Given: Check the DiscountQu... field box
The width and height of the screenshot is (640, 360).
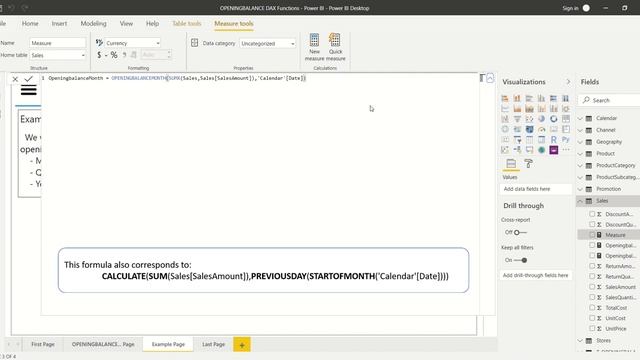Looking at the screenshot, I should [x=592, y=224].
